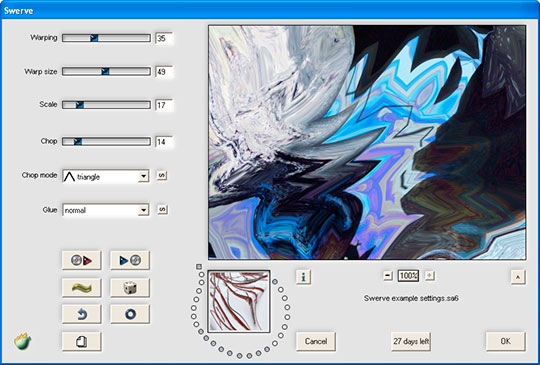Randomize settings with the dice button

point(130,288)
